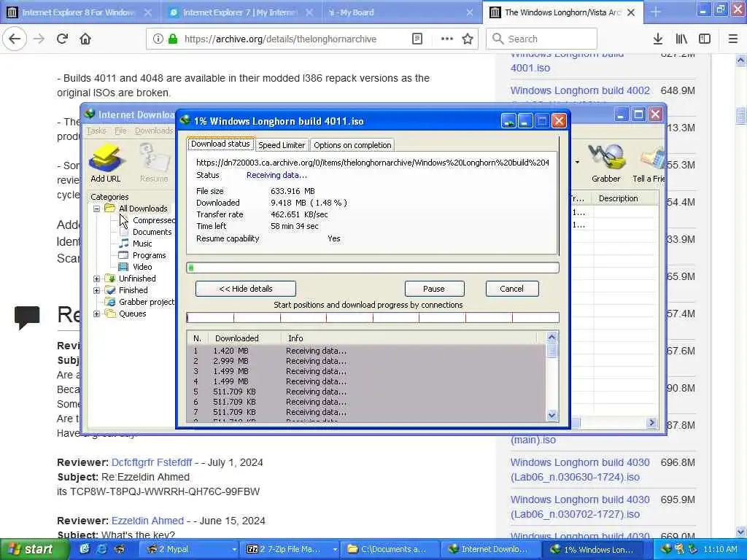Select the Description column header in IDM
This screenshot has width=747, height=560.
pos(625,198)
